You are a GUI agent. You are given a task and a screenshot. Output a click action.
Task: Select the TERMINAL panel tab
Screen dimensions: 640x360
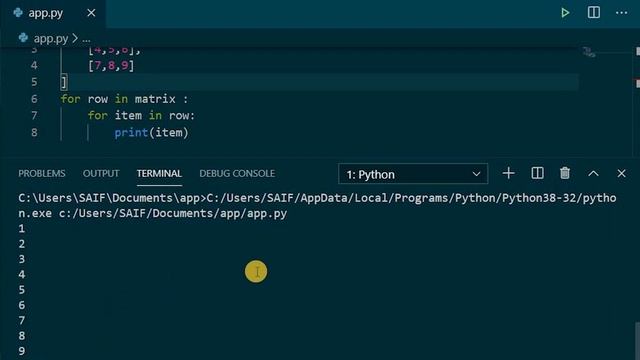point(159,173)
